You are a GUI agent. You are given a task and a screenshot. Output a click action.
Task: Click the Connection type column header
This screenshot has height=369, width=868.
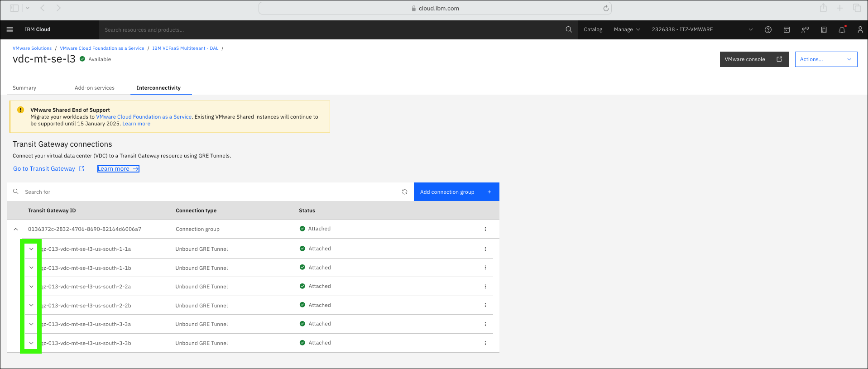click(196, 211)
